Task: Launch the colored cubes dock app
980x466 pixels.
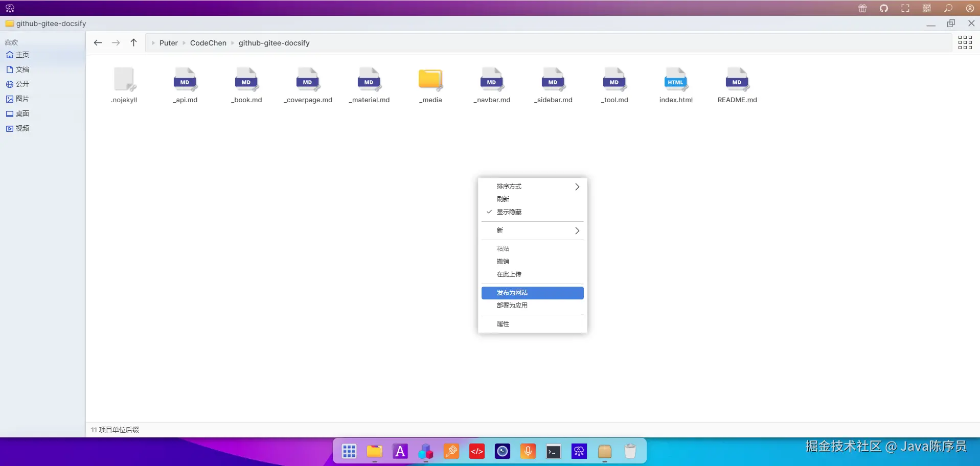Action: 426,451
